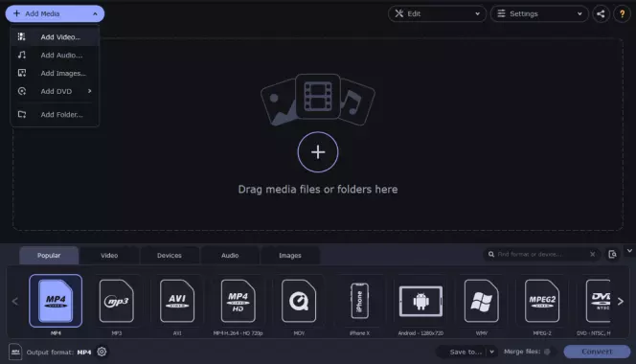Click in the Find format or device field
This screenshot has width=636, height=364.
541,255
